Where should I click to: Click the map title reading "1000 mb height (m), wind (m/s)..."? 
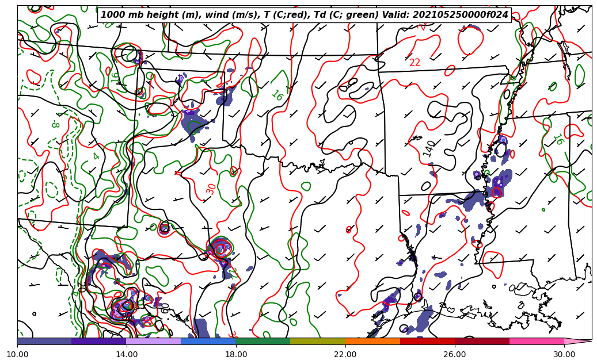click(304, 15)
